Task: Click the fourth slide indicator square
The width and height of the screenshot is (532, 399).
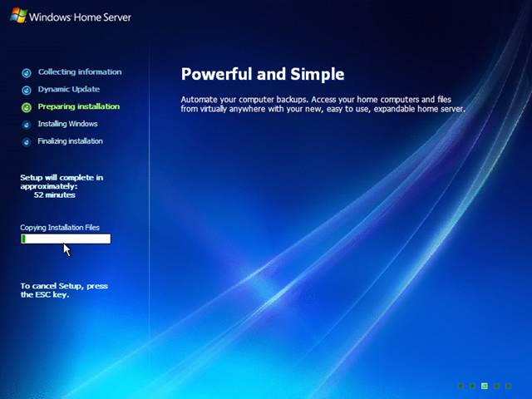Action: tap(496, 386)
